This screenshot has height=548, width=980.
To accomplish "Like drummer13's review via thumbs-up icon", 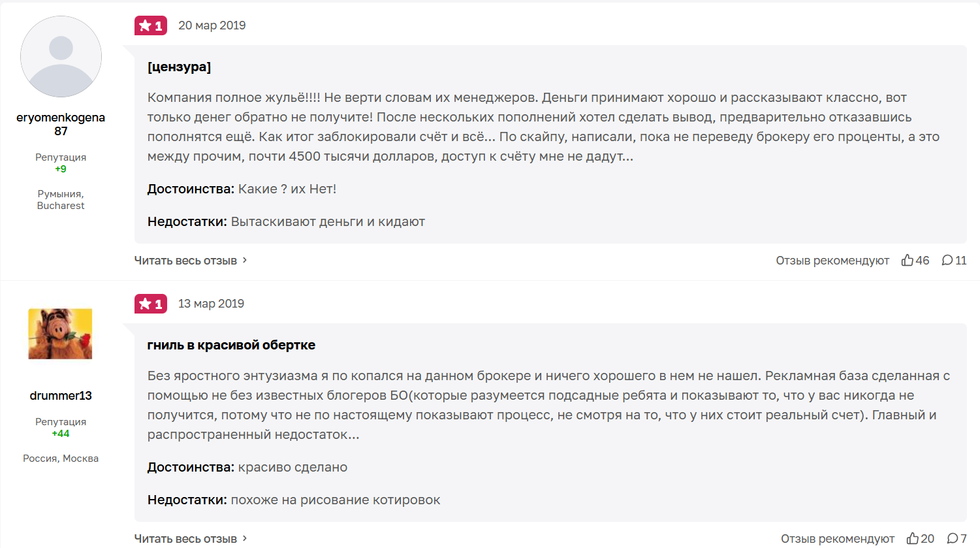I will click(x=913, y=539).
